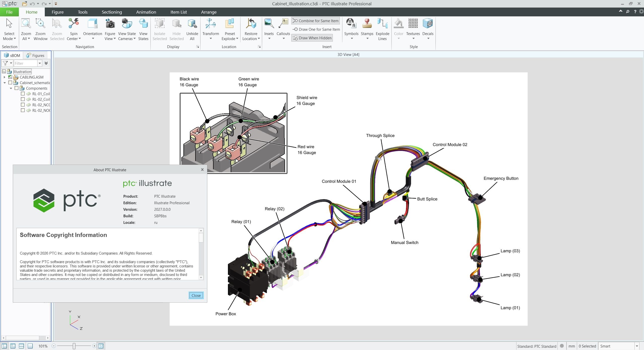Expand the CABLING.ASM tree node
This screenshot has width=644, height=350.
(x=4, y=77)
